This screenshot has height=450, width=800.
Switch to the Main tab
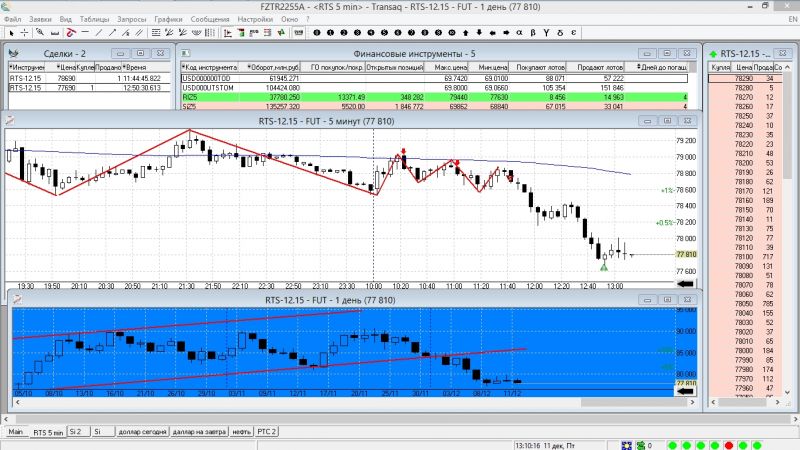16,432
